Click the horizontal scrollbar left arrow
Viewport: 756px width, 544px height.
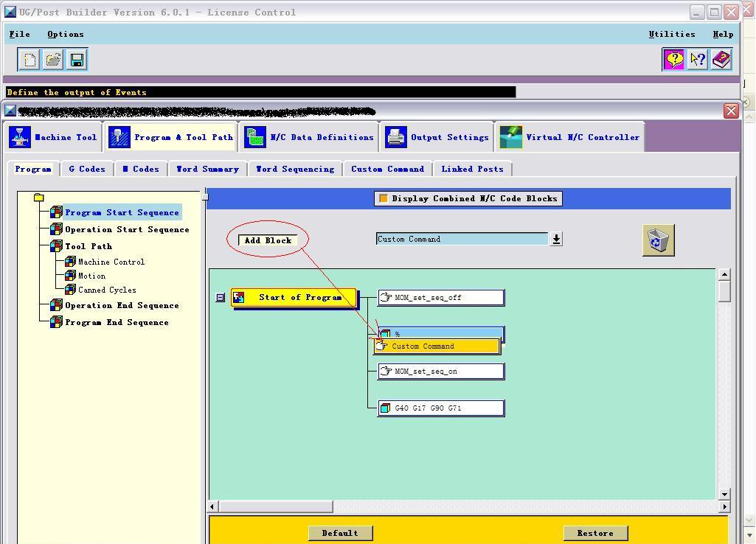click(214, 506)
